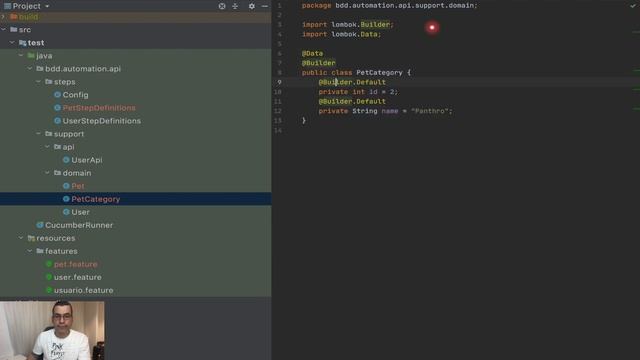Click the package declaration on line 1
This screenshot has height=360, width=640.
click(390, 5)
